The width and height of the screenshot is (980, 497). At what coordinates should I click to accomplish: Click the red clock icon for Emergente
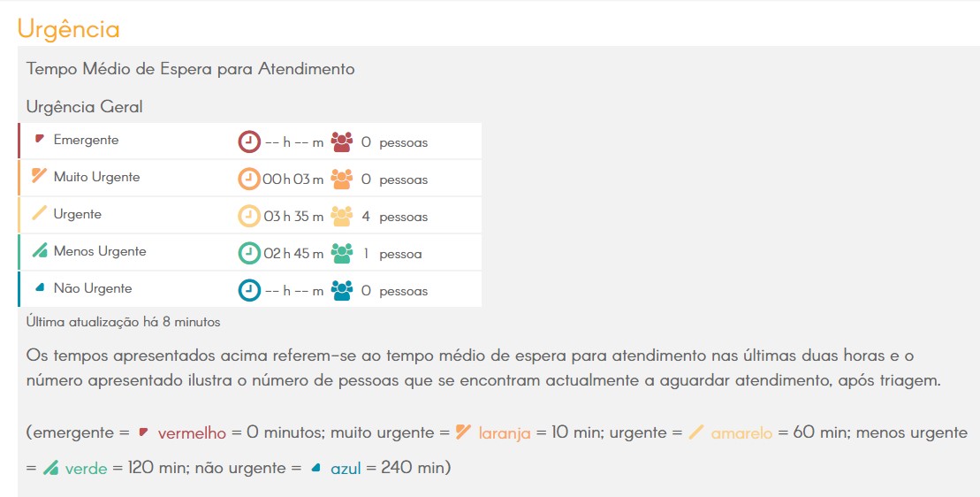248,141
